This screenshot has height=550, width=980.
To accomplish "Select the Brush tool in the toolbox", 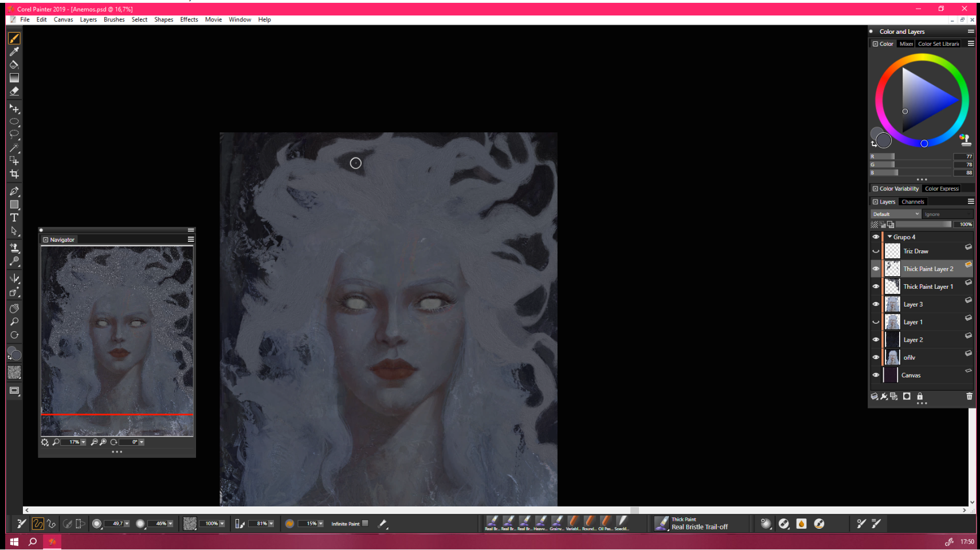I will pyautogui.click(x=14, y=38).
